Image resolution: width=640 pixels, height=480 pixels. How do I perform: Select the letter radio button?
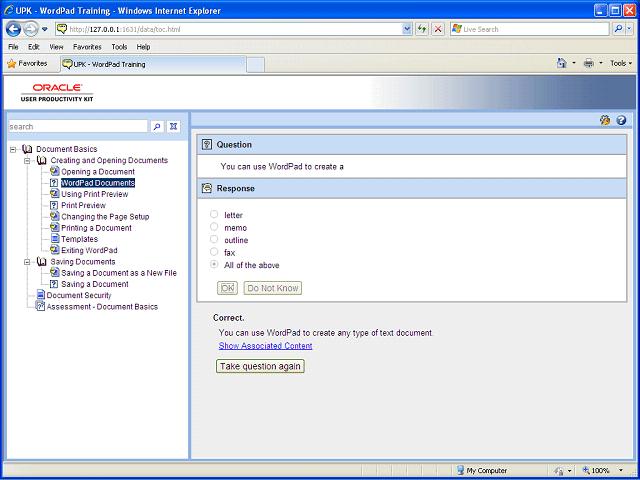214,214
